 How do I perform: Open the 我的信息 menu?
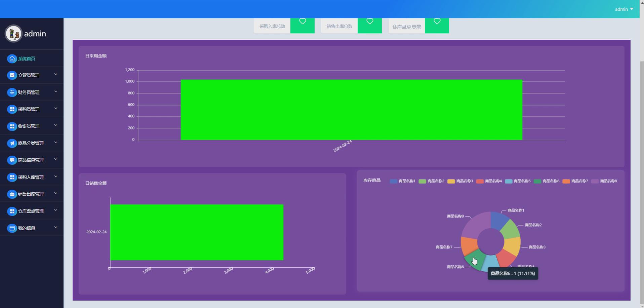[x=32, y=228]
